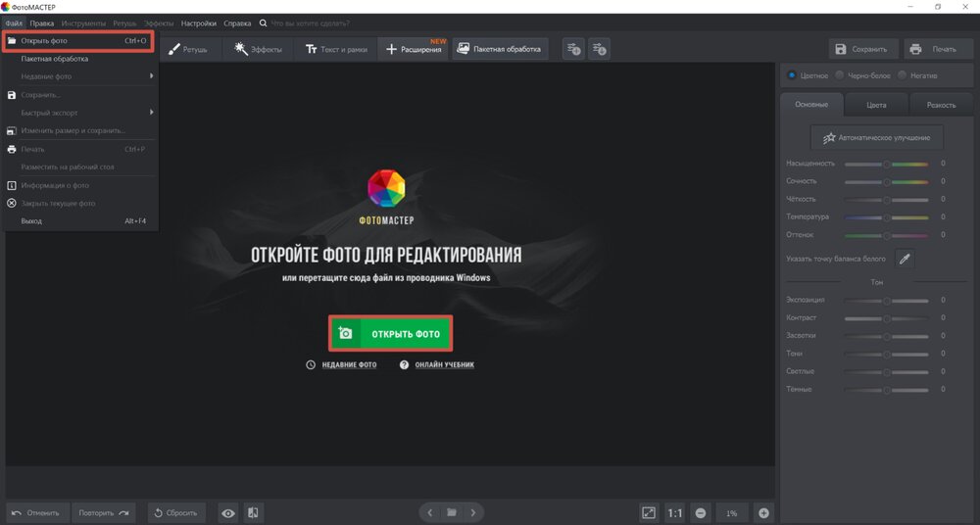Click the Повторить redo button

coord(103,513)
